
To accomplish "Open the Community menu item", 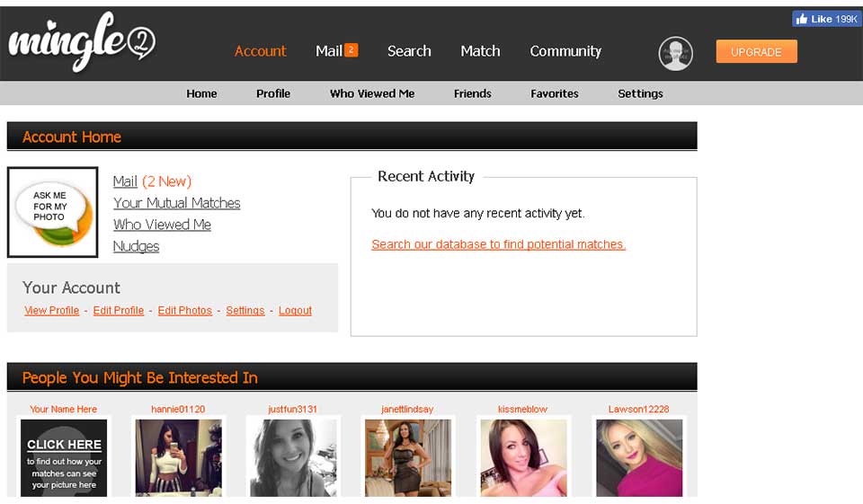I will pos(565,51).
